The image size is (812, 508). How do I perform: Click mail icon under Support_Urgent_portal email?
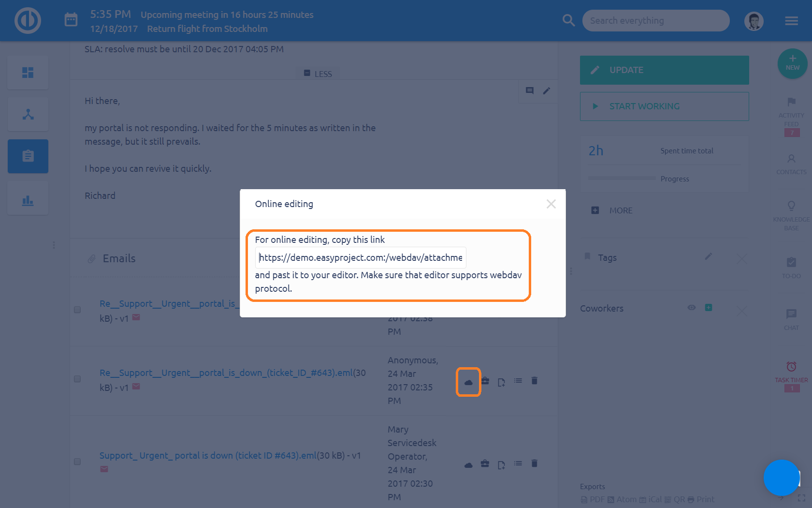tap(104, 469)
